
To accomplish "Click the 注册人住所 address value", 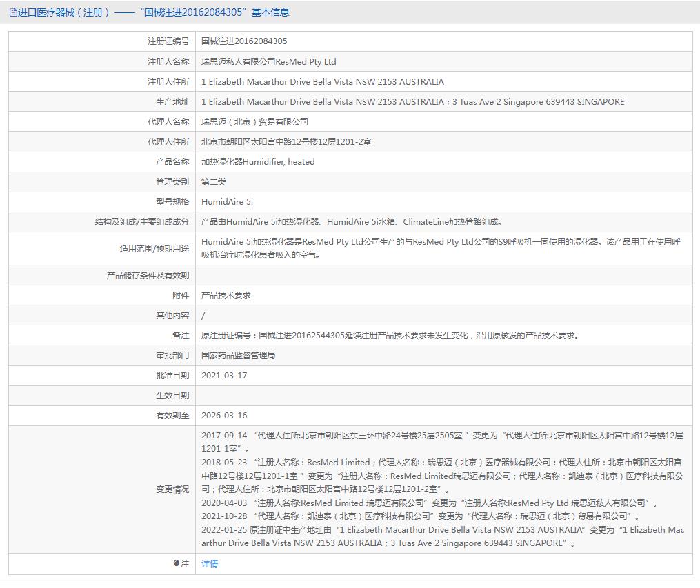I will 322,81.
